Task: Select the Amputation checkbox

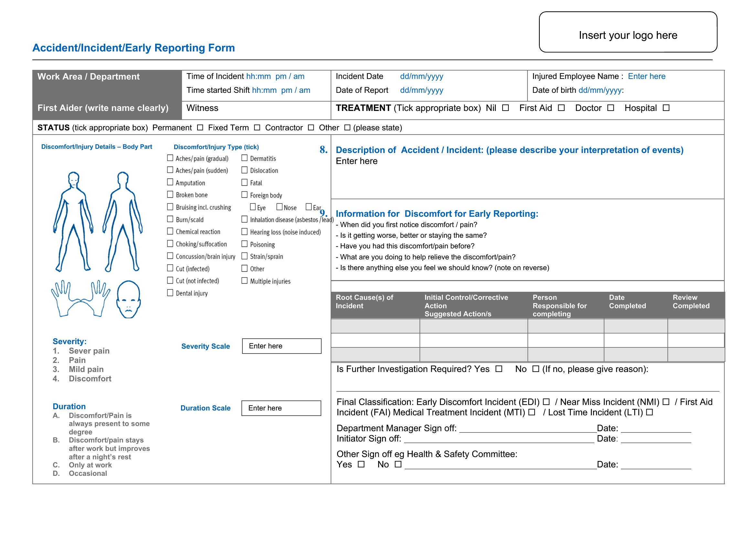Action: click(170, 182)
